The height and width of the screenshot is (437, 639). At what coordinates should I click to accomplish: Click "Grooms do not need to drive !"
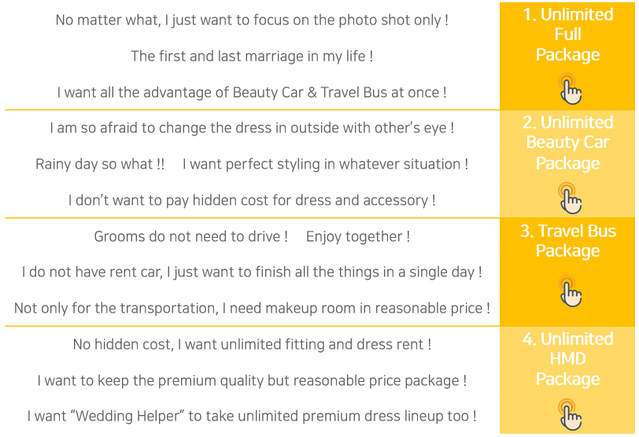[190, 237]
